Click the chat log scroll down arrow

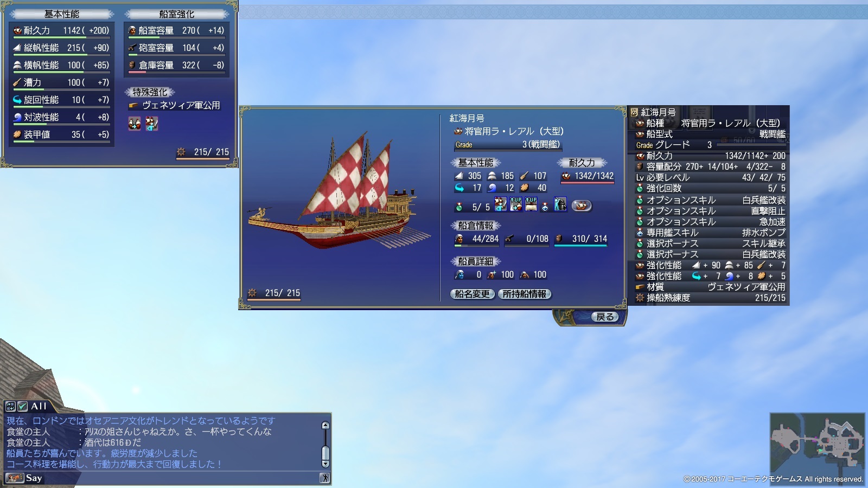pos(325,464)
